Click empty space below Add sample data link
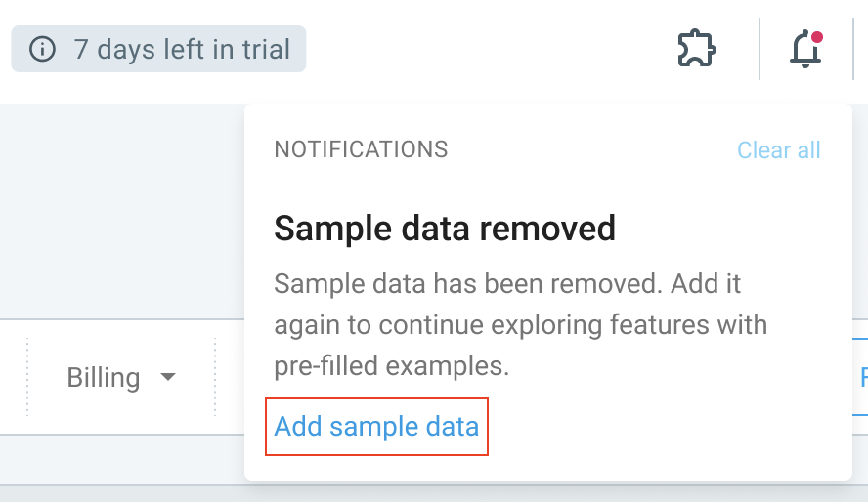Screen dimensions: 868x502 [x=548, y=467]
